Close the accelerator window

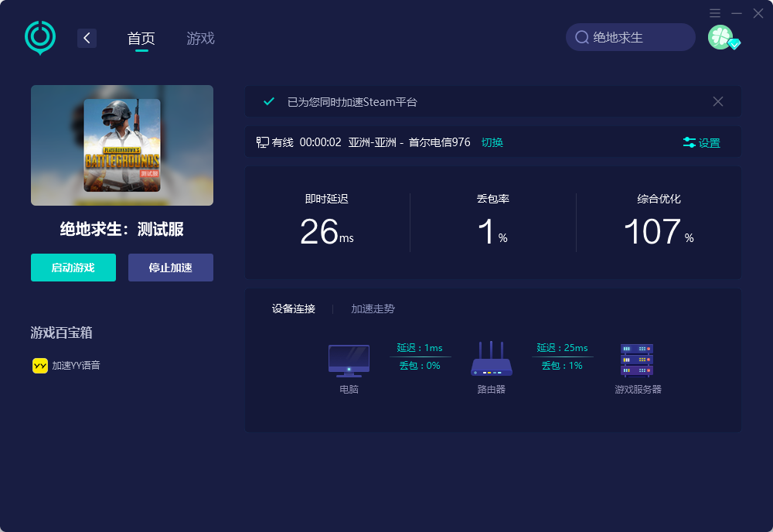[758, 13]
